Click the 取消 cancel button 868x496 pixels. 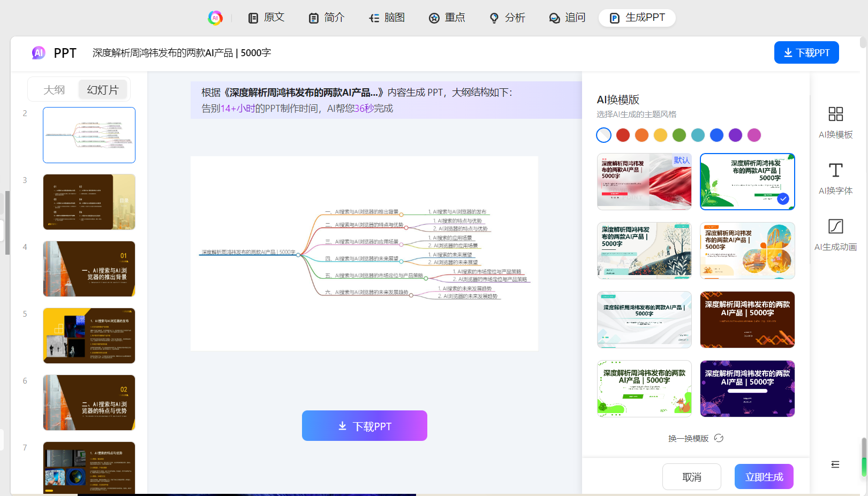[x=692, y=477]
